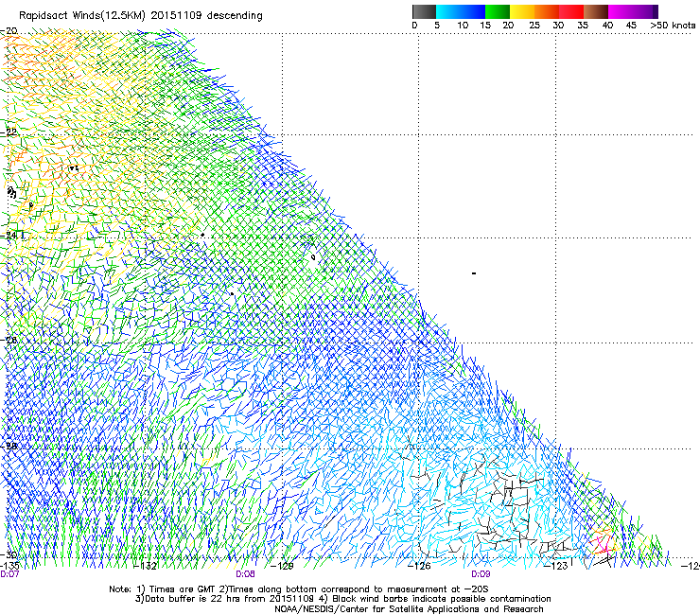Click the brown 35-40 knots color segment
Viewport: 700px width, 615px height.
(596, 11)
